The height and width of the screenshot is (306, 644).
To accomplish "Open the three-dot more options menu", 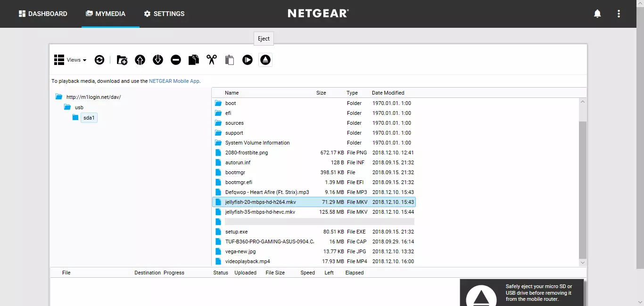I will [619, 14].
